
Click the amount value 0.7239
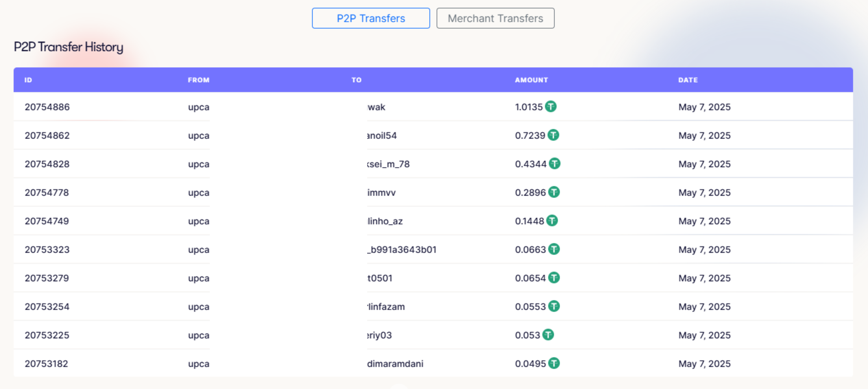click(x=530, y=136)
